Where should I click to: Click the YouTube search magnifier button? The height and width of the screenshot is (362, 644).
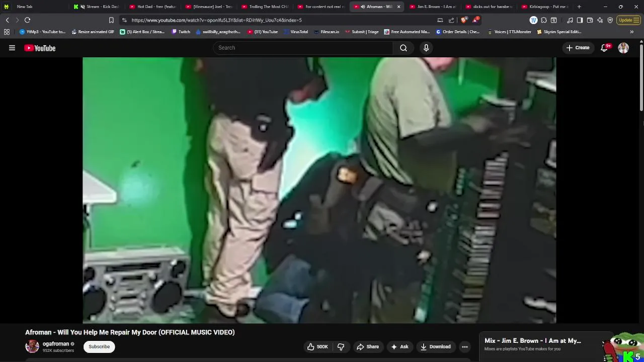pyautogui.click(x=404, y=48)
